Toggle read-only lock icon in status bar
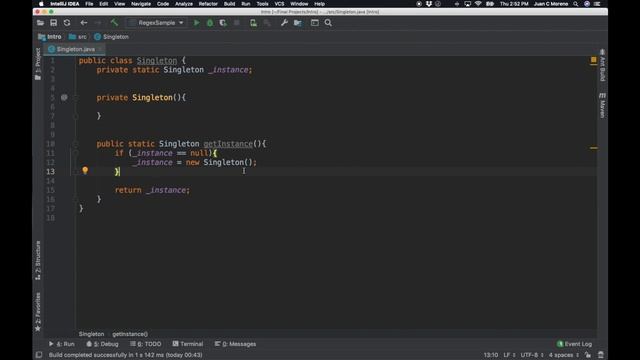640x360 pixels. pos(588,355)
